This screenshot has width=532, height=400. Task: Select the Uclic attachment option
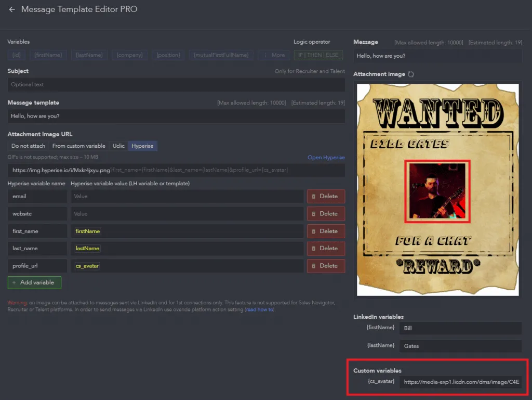coord(118,146)
